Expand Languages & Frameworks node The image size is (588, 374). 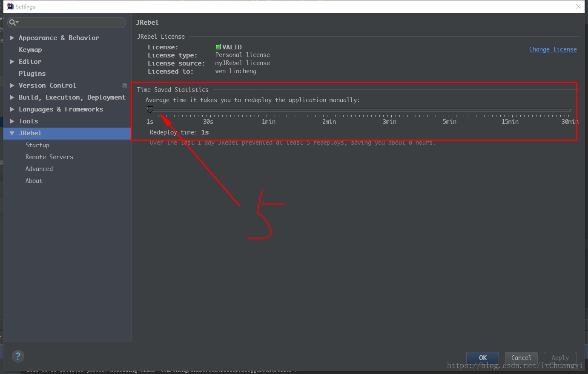coord(12,109)
